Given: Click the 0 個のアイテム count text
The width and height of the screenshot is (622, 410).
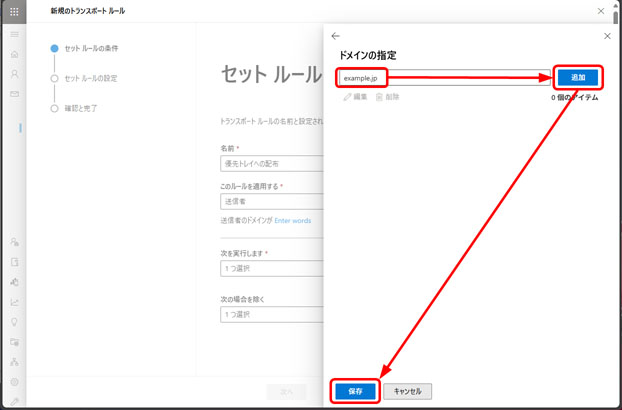Looking at the screenshot, I should [x=574, y=97].
